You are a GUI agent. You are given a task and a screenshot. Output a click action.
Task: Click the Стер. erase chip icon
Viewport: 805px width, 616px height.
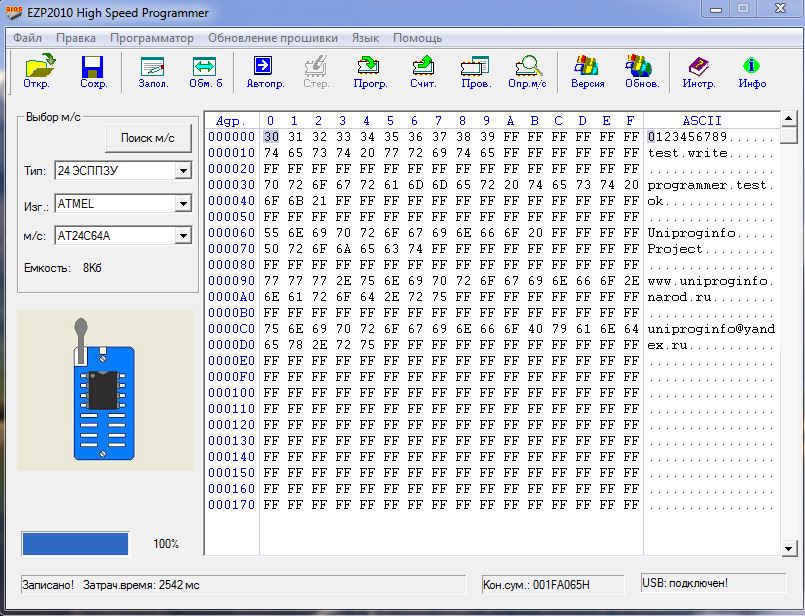316,72
